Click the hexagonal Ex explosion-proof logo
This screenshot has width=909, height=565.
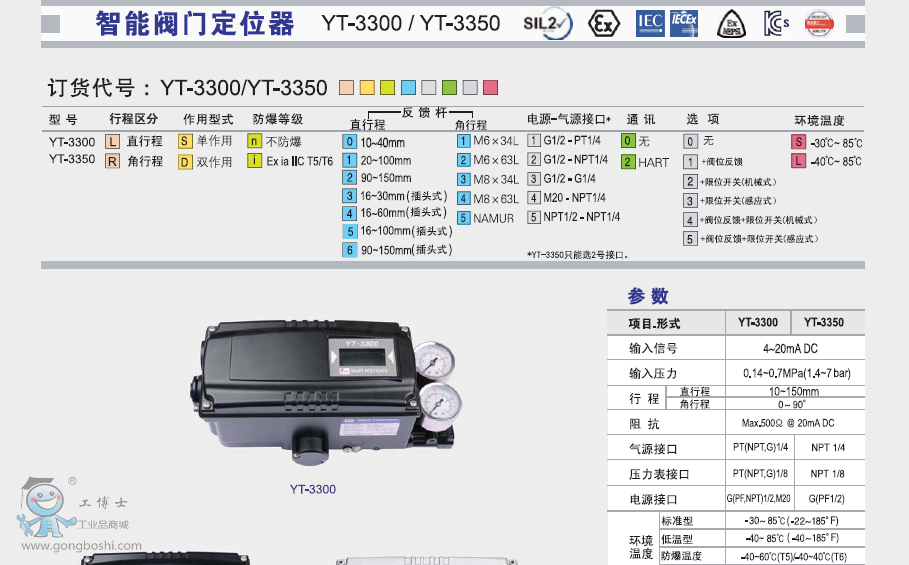[x=603, y=24]
